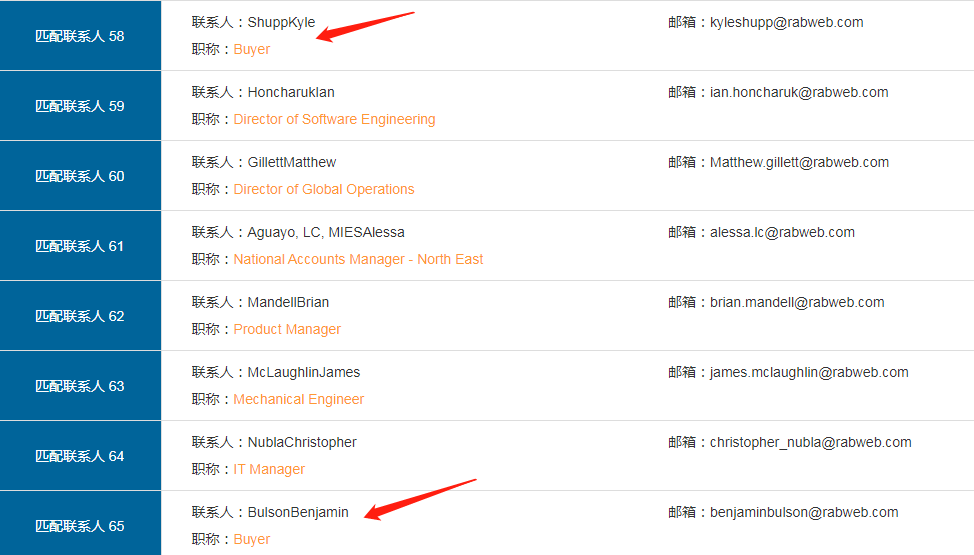The width and height of the screenshot is (974, 555).
Task: Click the 匹配联系人 61 label cell
Action: pyautogui.click(x=80, y=246)
